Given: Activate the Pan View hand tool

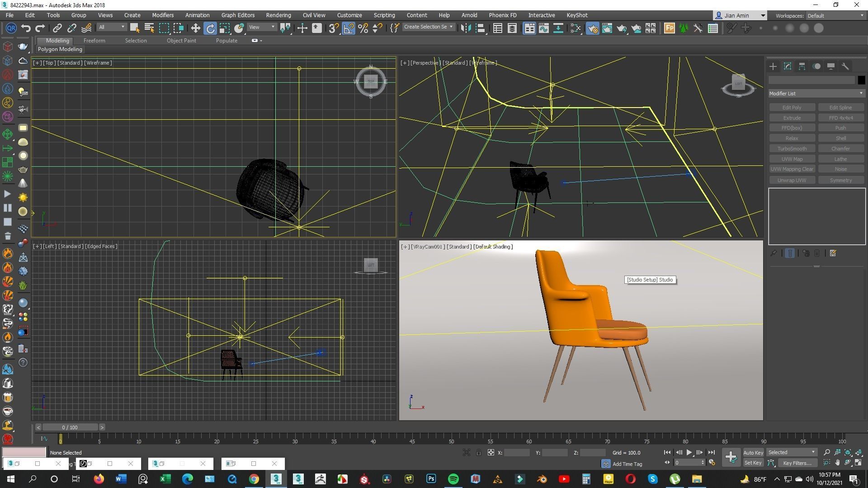Looking at the screenshot, I should (x=837, y=463).
